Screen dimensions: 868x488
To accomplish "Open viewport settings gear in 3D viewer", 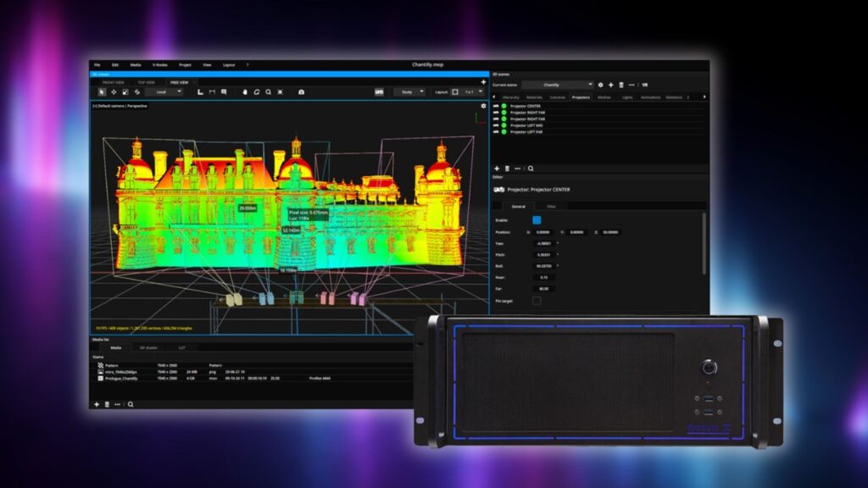I will tap(484, 106).
